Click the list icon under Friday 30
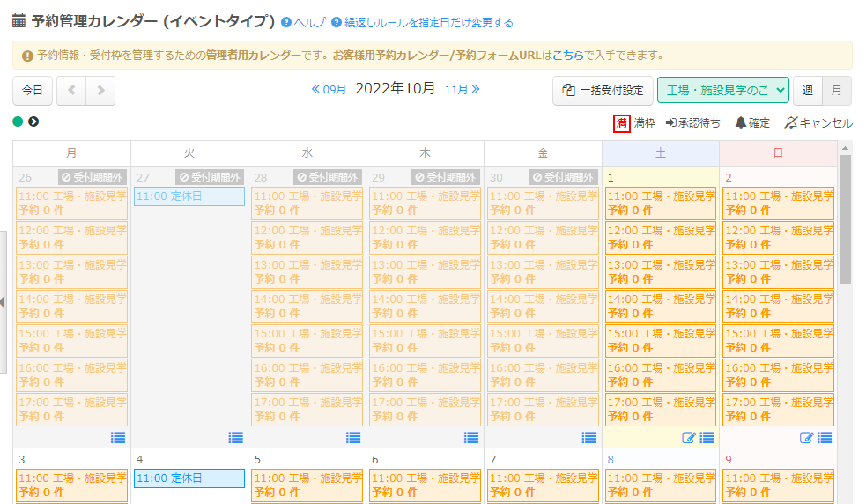This screenshot has width=866, height=504. (x=588, y=437)
